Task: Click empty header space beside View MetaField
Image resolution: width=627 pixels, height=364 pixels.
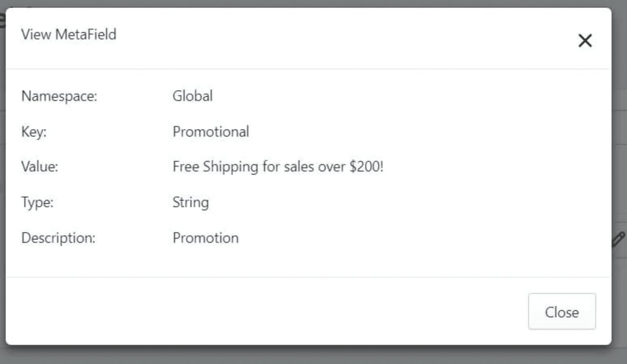Action: [x=332, y=38]
